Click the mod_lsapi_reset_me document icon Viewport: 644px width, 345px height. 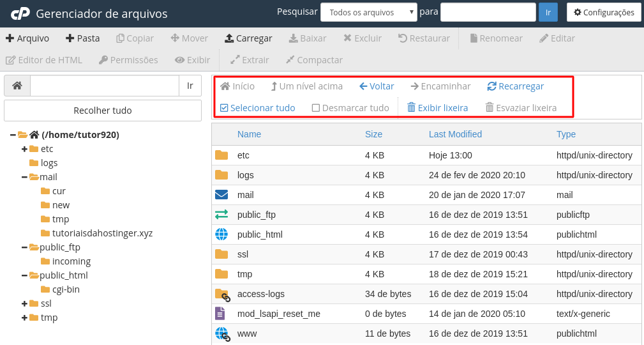coord(220,314)
